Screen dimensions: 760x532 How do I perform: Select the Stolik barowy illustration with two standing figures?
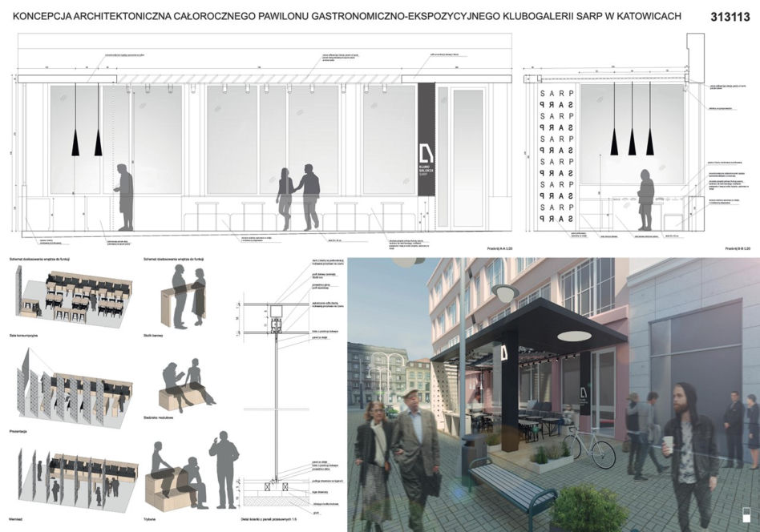click(x=185, y=297)
